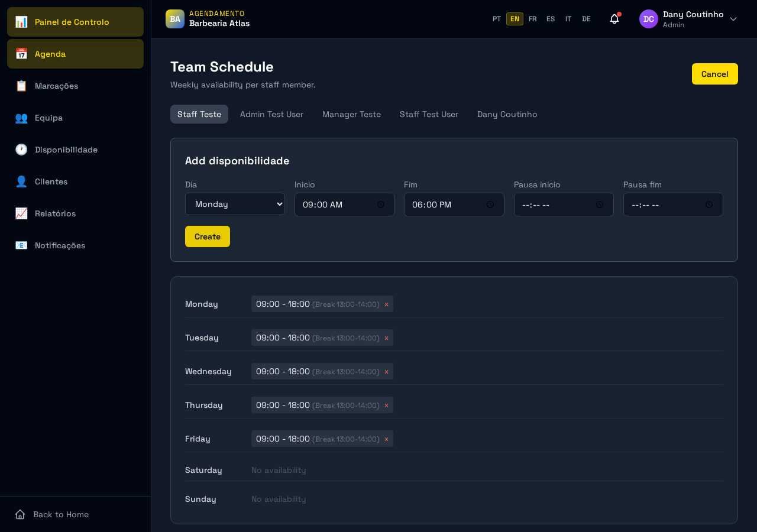Remove Monday 09:00 - 18:00 slot
Viewport: 757px width, 532px height.
(386, 304)
